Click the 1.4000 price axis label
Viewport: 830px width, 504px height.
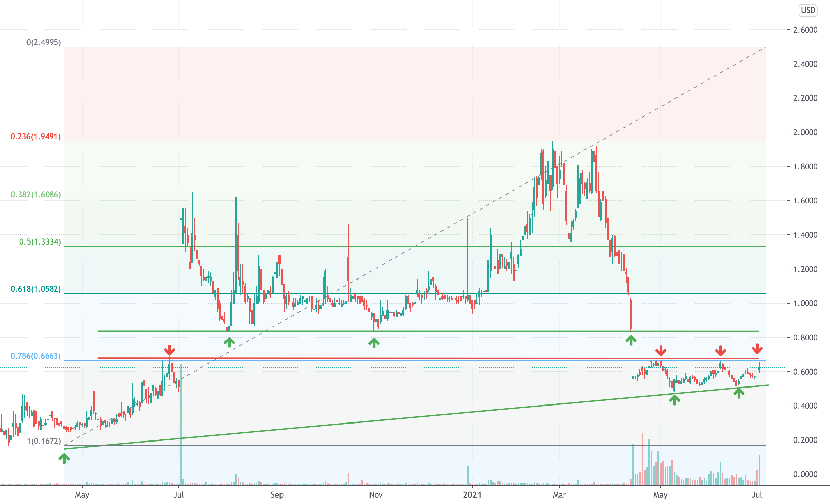(805, 235)
